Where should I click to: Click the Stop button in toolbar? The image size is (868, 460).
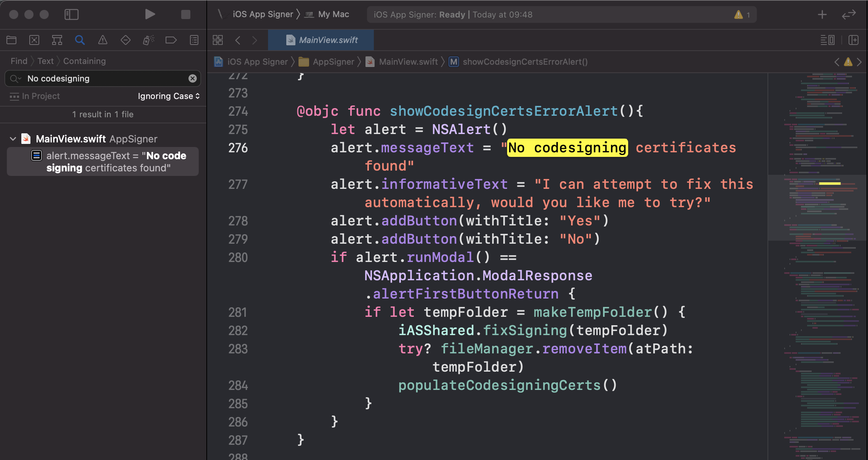[x=186, y=14]
